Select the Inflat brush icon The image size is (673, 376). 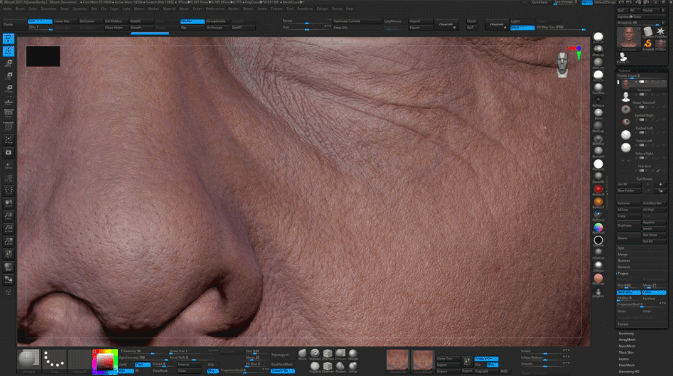pos(353,367)
